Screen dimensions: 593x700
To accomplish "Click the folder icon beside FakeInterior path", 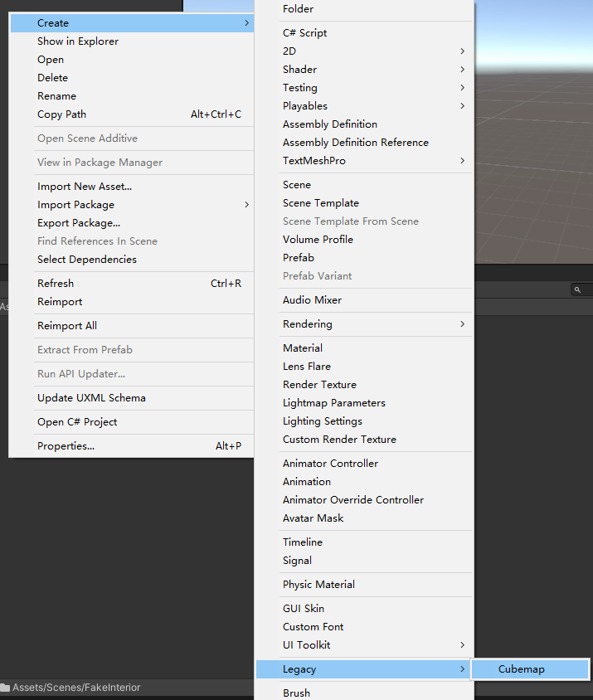I will (x=5, y=688).
